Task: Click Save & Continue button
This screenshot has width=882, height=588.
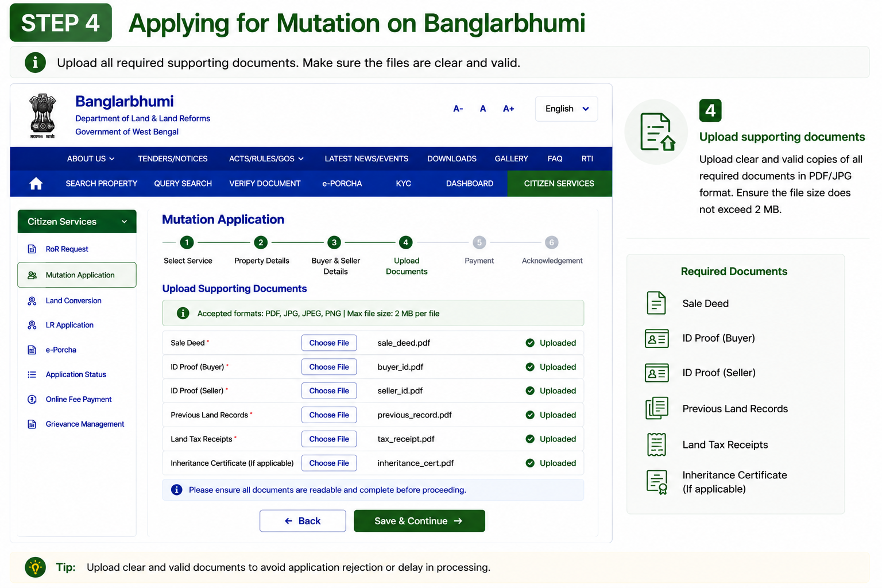Action: (419, 521)
